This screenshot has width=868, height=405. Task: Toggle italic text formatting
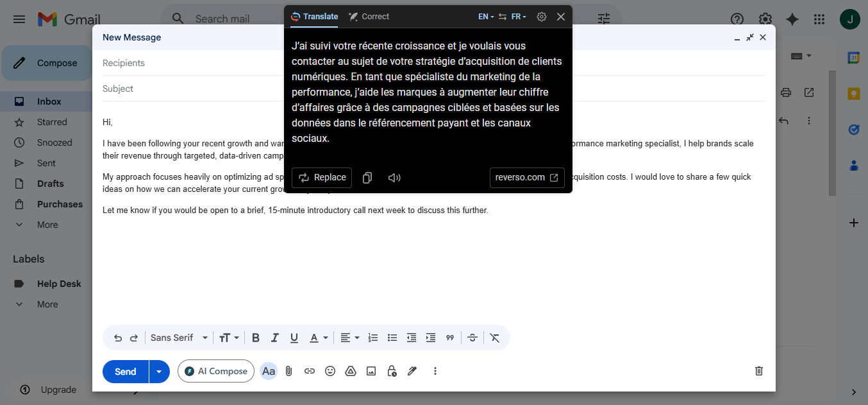pos(275,338)
